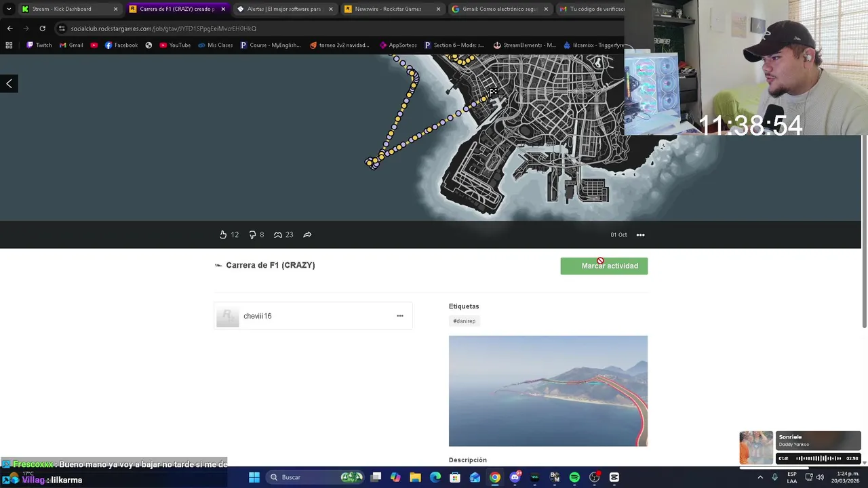Open the Facebook bookmark
This screenshot has height=488, width=868.
click(121, 45)
